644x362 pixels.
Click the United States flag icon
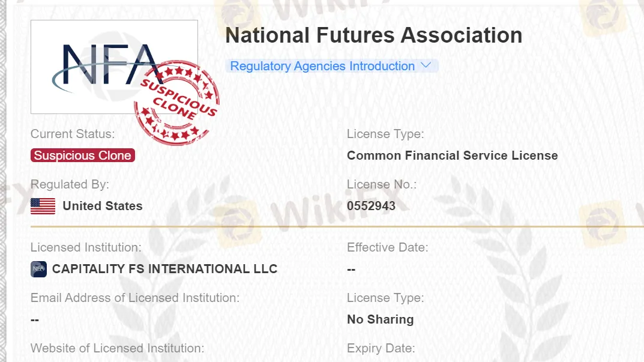[x=43, y=206]
